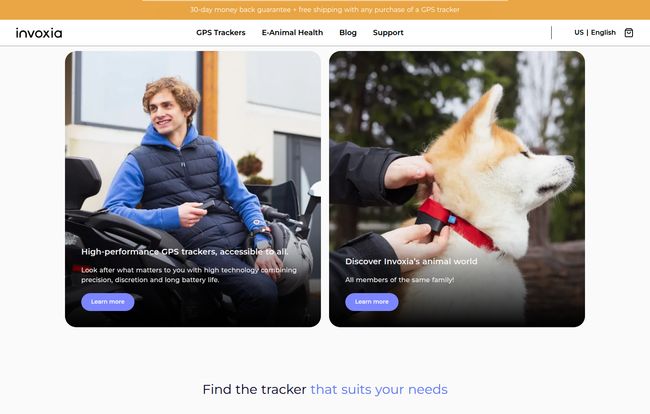
Task: Click the orange money back guarantee banner
Action: [x=325, y=10]
